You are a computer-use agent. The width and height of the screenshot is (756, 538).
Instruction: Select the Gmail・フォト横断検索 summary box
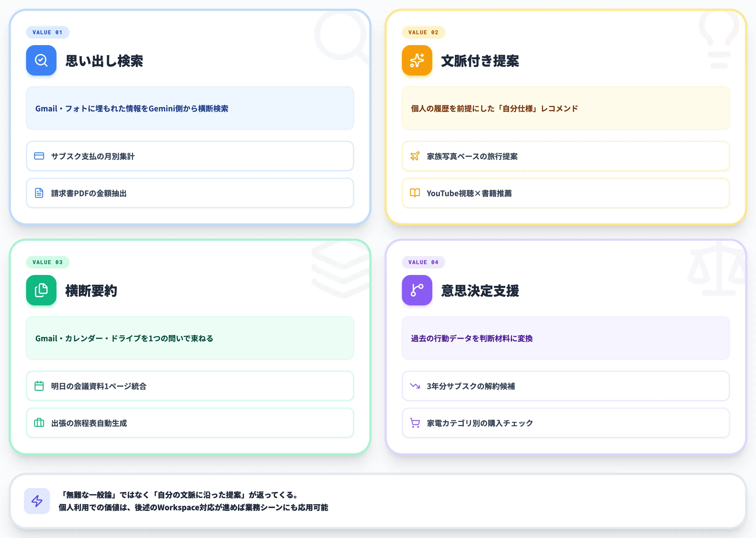coord(190,108)
